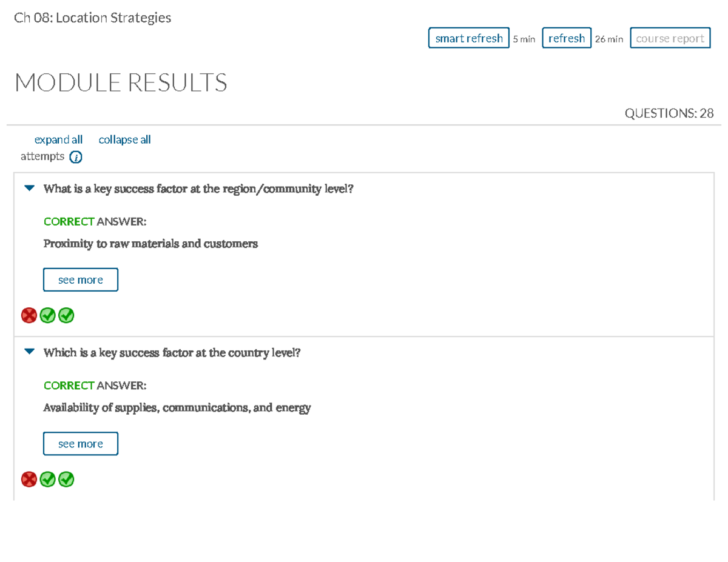Click the red failed attempt icon under first question
Screen dimensions: 728x562
(x=29, y=315)
